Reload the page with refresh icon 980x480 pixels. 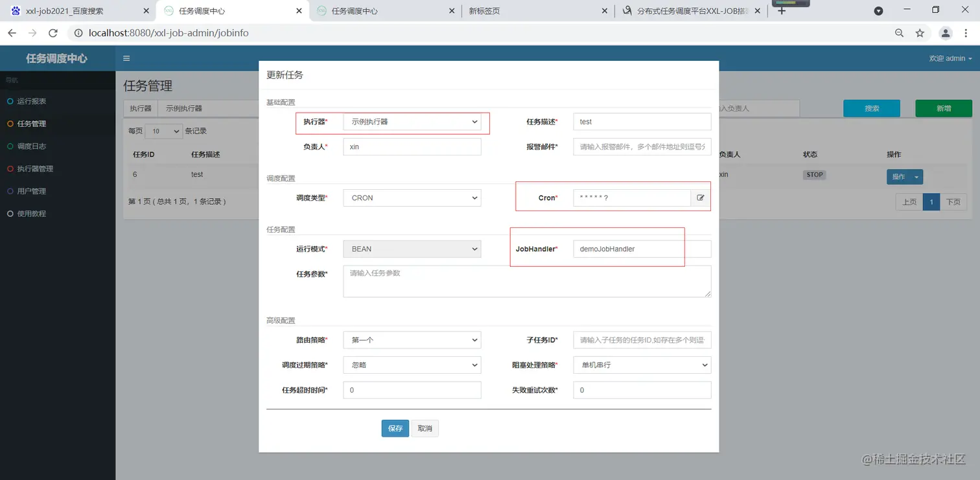[53, 33]
